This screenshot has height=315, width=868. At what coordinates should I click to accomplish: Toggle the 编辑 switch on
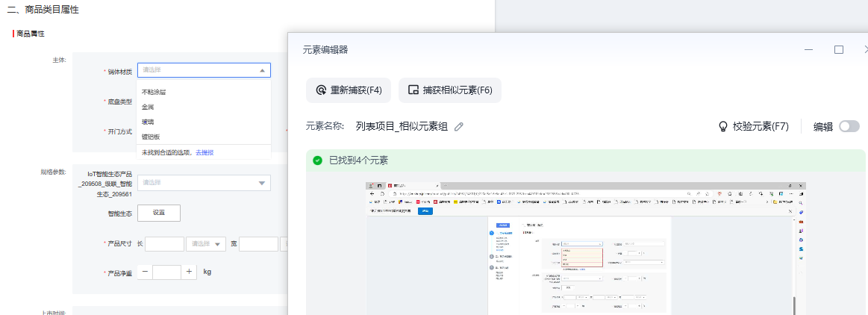(849, 127)
